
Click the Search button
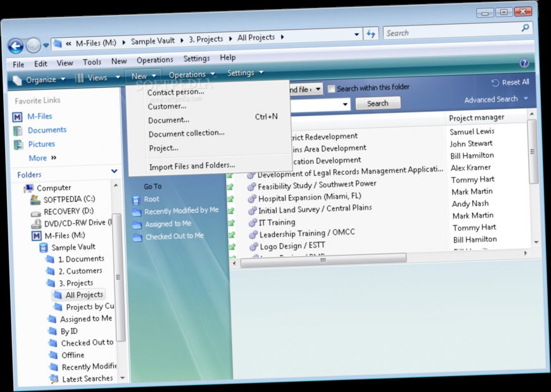378,103
